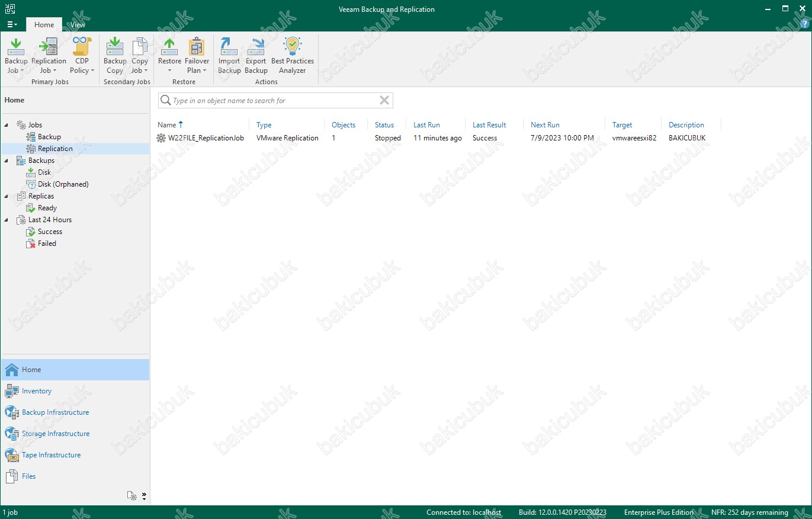Open the Failover Plan ribbon icon
This screenshot has width=812, height=519.
point(197,55)
